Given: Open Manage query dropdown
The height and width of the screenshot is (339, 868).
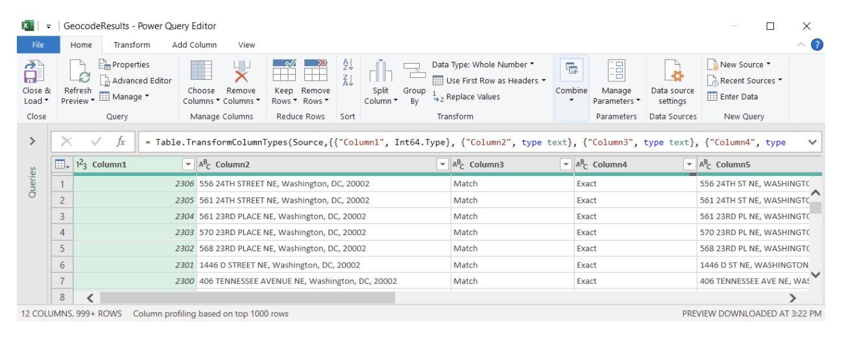Looking at the screenshot, I should (124, 97).
